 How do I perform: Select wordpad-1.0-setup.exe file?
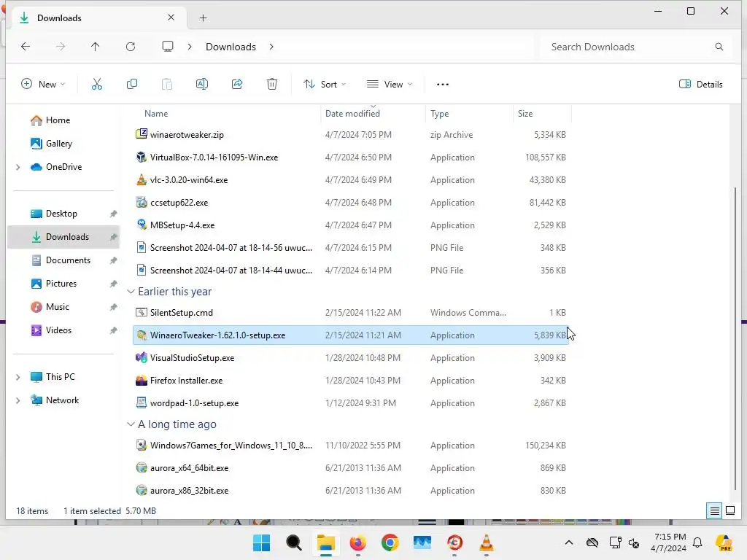click(x=350, y=403)
